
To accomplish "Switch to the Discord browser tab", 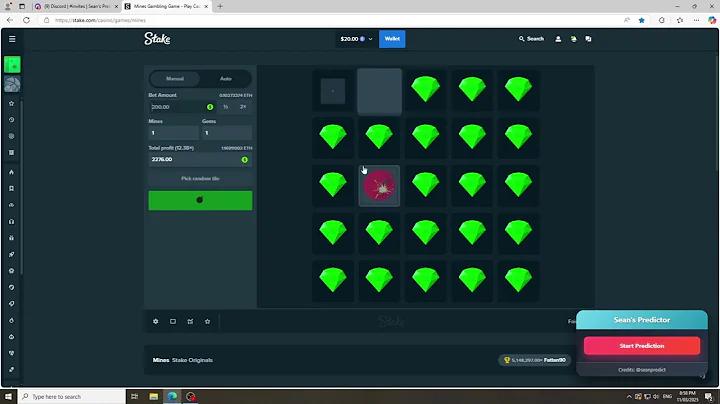I will tap(77, 6).
